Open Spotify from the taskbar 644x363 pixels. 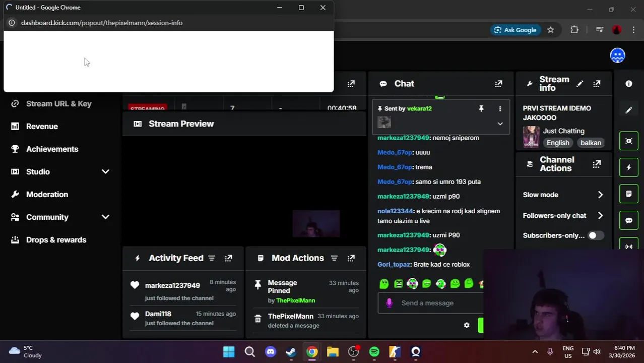tap(374, 351)
